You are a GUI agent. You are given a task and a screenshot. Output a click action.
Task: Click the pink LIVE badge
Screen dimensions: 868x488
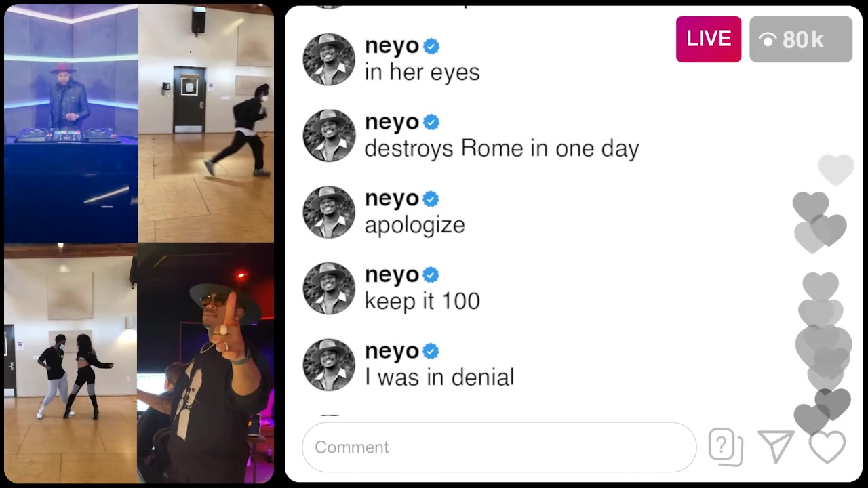[709, 39]
